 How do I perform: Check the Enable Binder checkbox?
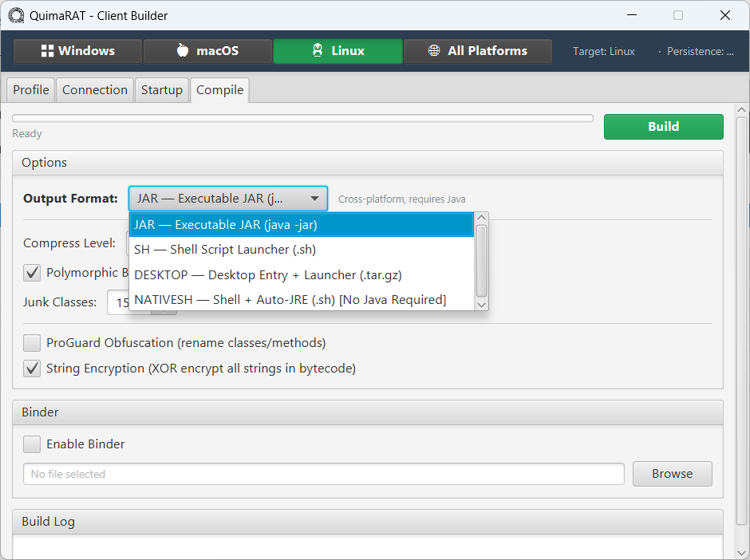(32, 444)
